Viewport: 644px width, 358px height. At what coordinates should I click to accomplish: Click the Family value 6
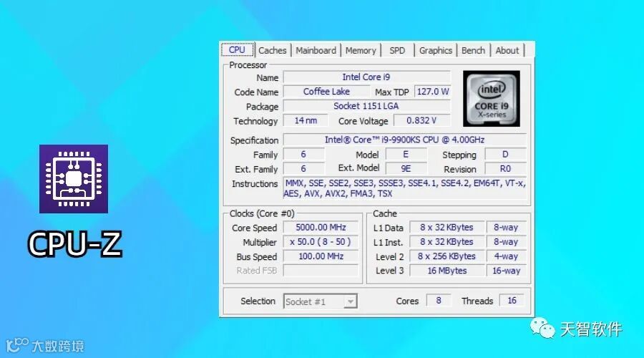[x=303, y=155]
